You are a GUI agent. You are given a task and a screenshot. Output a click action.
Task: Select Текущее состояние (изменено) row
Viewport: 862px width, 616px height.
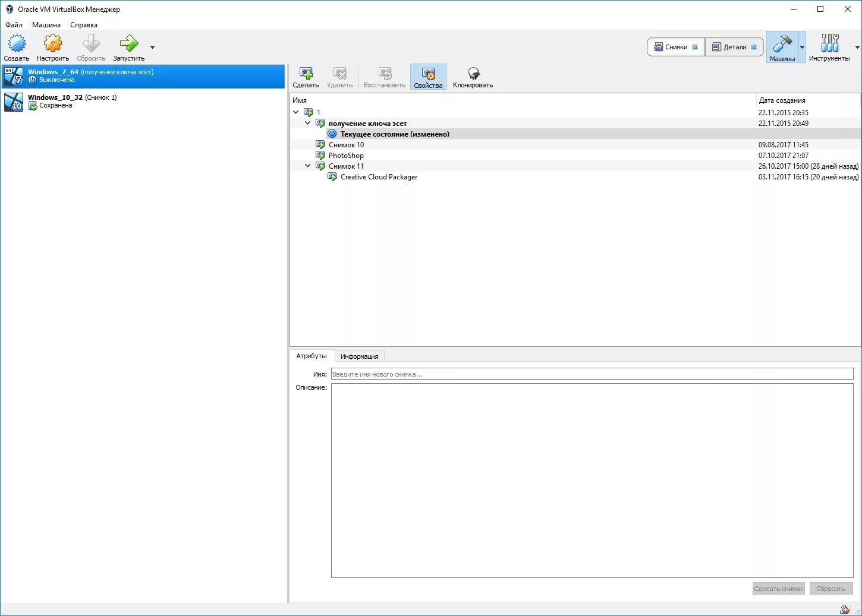pos(575,134)
